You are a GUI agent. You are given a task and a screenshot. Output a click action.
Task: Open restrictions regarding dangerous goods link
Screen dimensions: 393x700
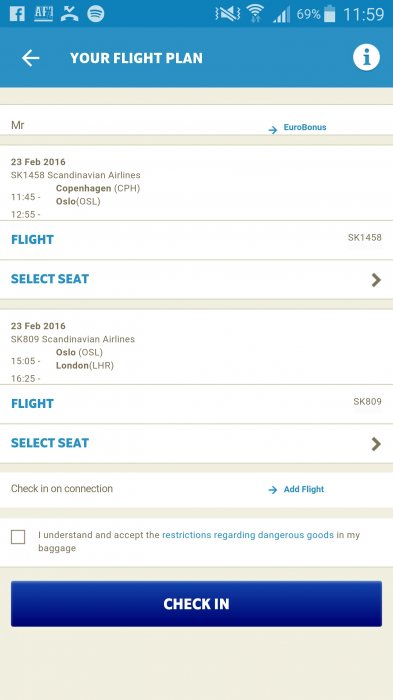[248, 535]
